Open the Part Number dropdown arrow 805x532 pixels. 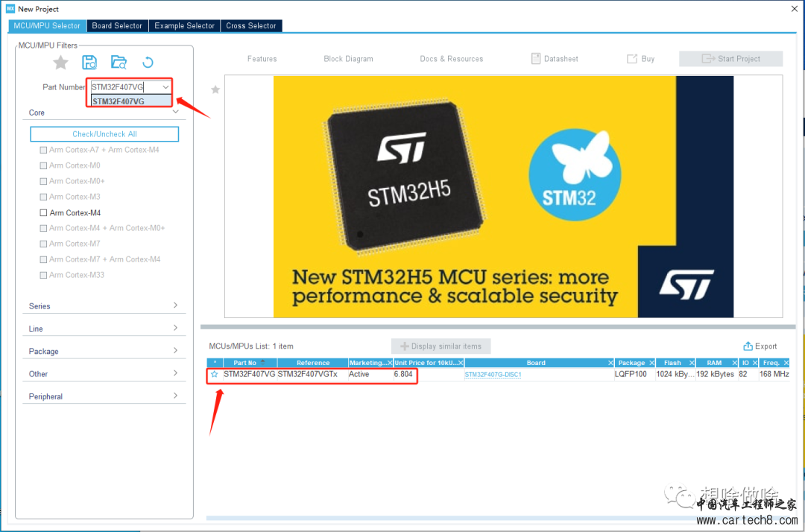point(165,87)
